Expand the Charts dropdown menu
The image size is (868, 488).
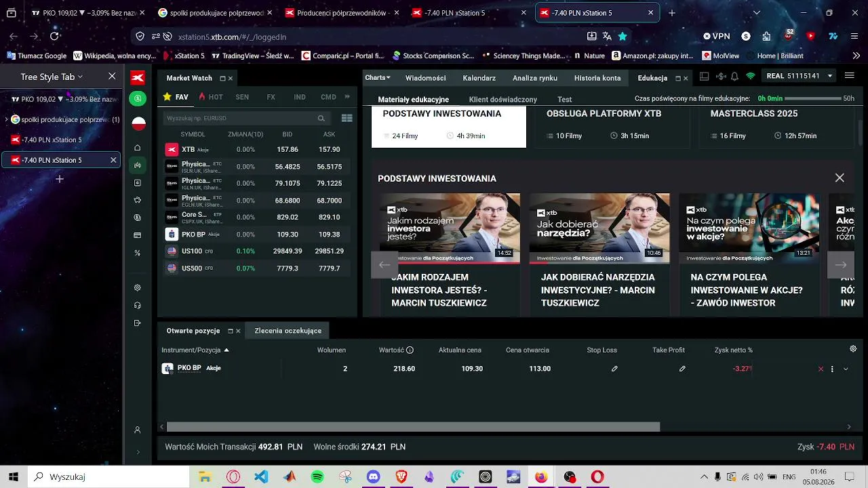[378, 78]
